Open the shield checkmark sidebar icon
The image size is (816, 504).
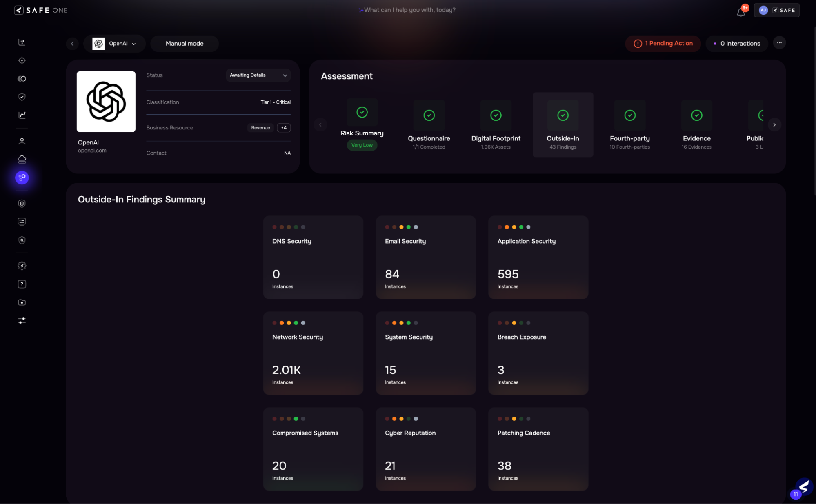coord(22,97)
